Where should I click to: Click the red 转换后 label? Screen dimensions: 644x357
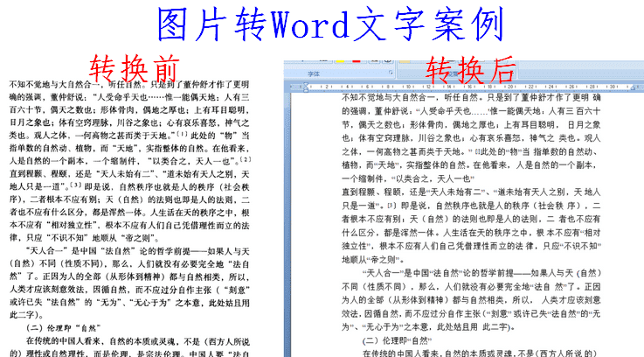470,70
